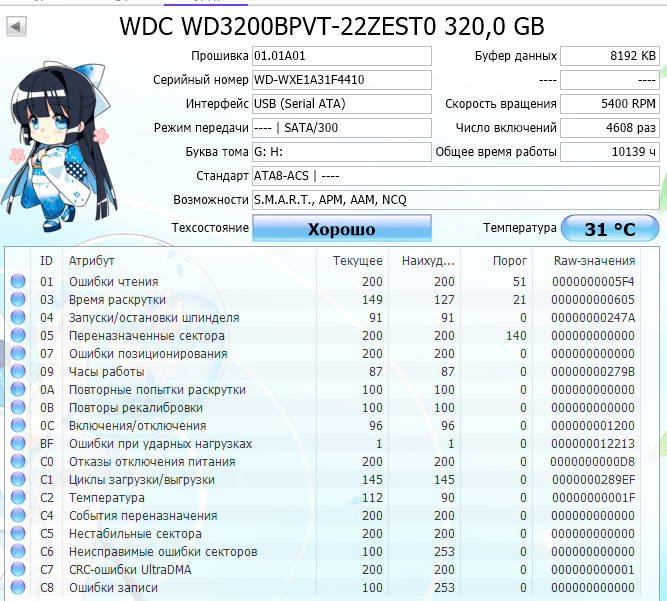Click the Прошивка field showing 01.01A01

(x=342, y=56)
